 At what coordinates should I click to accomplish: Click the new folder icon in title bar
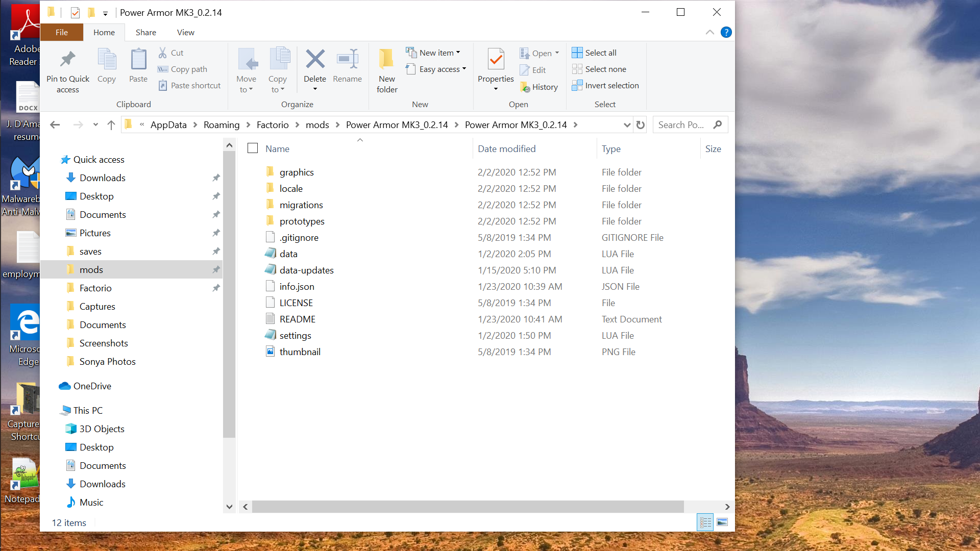click(x=91, y=13)
